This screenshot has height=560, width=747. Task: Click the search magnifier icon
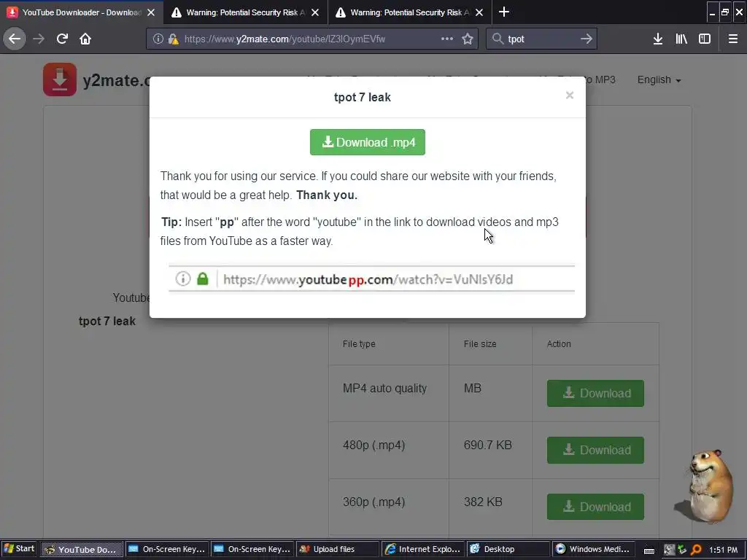[498, 39]
